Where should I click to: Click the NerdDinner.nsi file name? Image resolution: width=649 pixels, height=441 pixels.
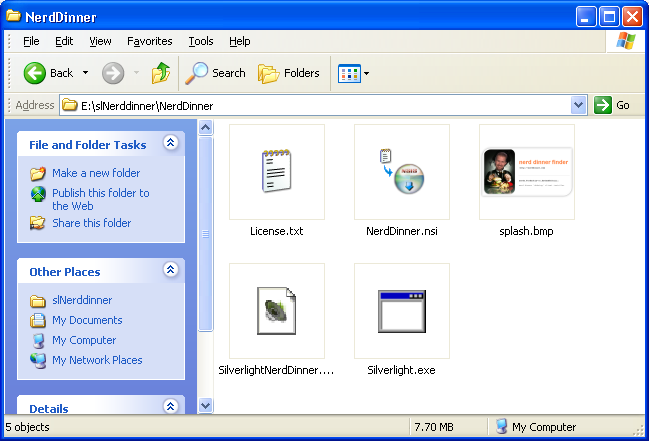pyautogui.click(x=402, y=231)
